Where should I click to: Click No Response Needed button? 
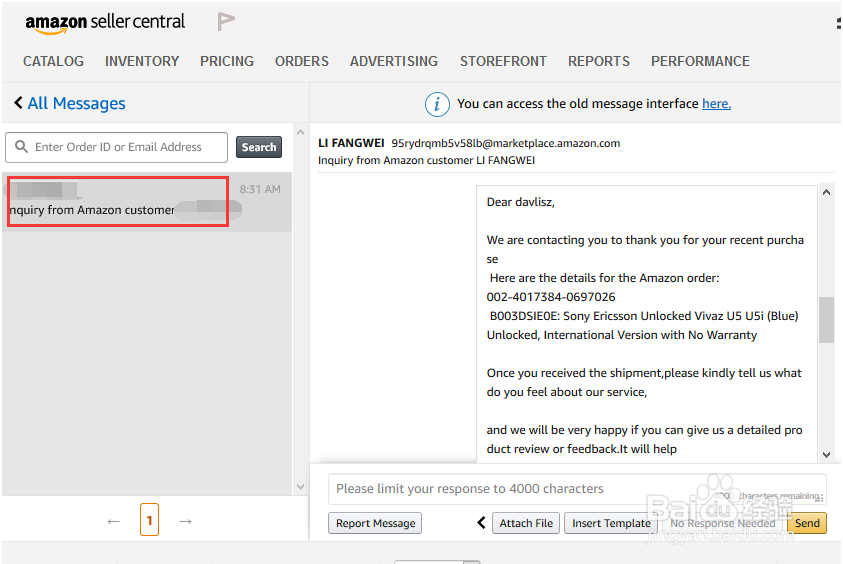pos(723,523)
